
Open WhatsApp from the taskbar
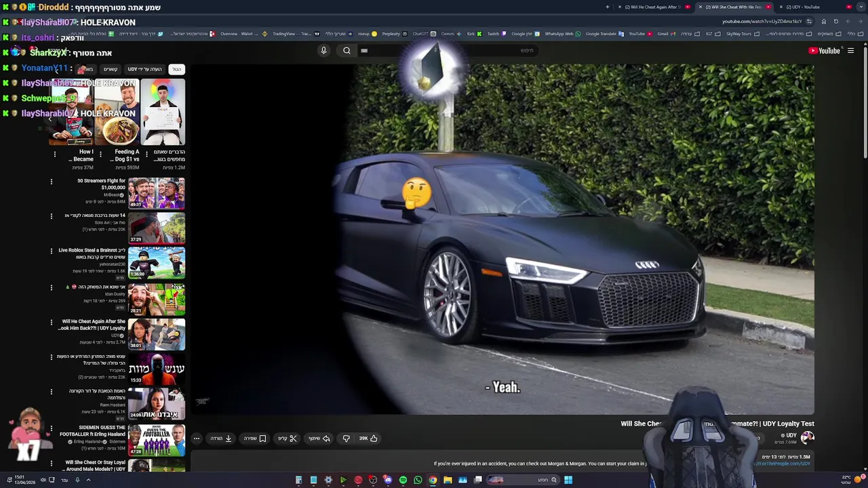[x=418, y=480]
